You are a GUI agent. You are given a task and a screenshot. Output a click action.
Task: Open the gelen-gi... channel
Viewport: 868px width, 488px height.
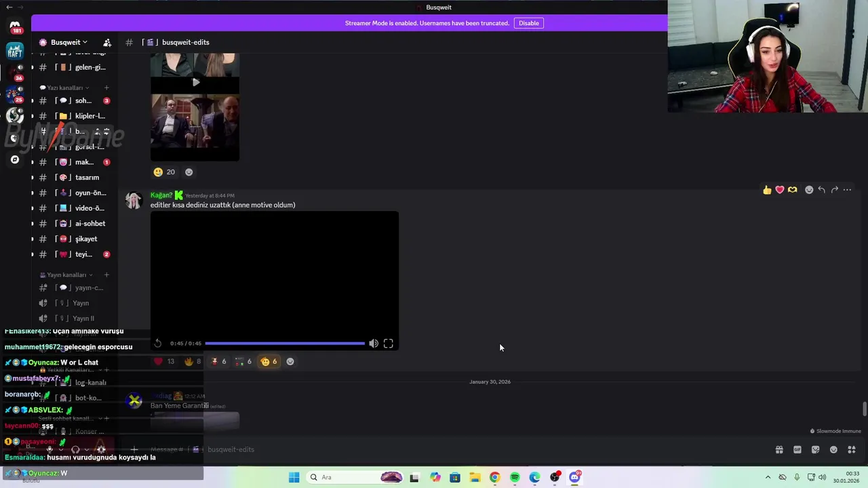(x=73, y=67)
